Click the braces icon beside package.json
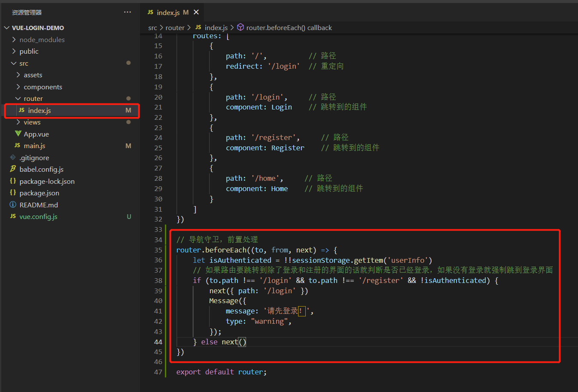578x392 pixels. pos(13,193)
